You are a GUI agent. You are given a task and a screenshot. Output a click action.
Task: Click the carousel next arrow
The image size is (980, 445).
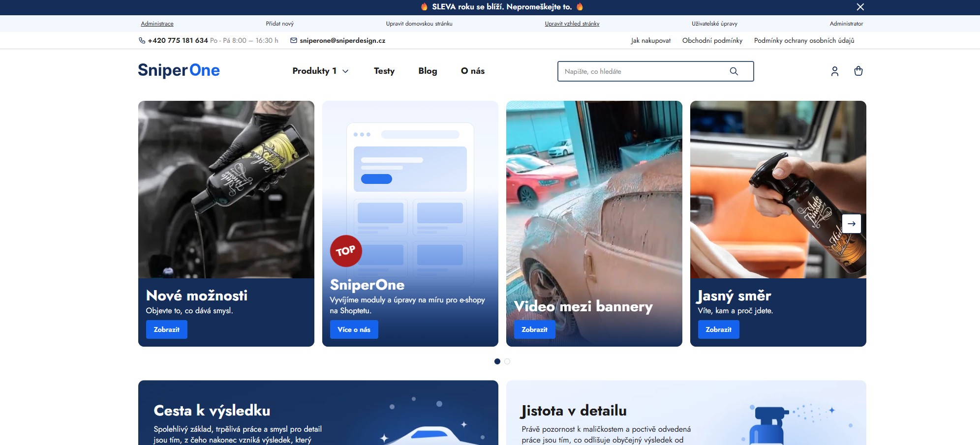point(852,224)
